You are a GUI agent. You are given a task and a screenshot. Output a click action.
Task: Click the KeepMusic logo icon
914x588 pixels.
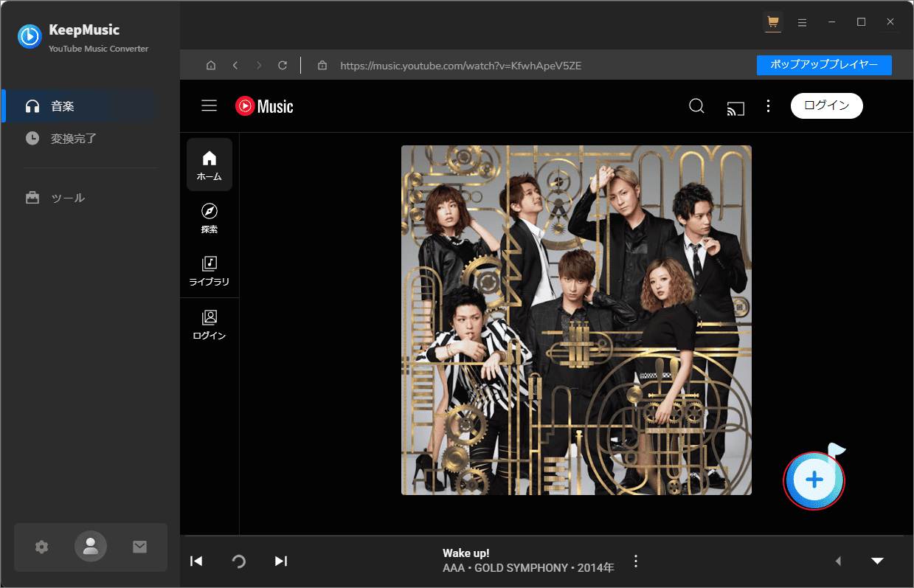(30, 36)
